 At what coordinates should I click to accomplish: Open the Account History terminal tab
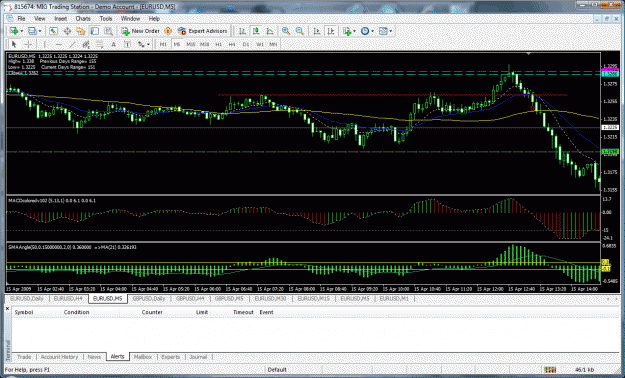click(x=59, y=357)
